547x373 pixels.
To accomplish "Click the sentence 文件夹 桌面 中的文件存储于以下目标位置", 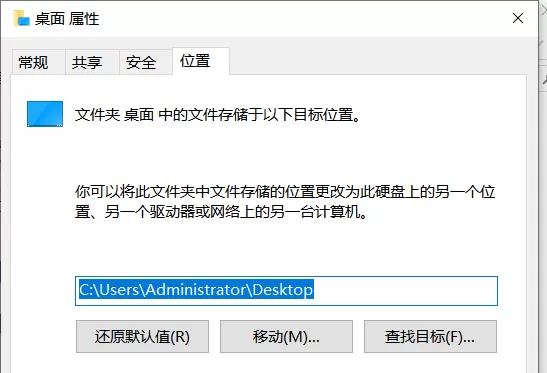I will [217, 114].
